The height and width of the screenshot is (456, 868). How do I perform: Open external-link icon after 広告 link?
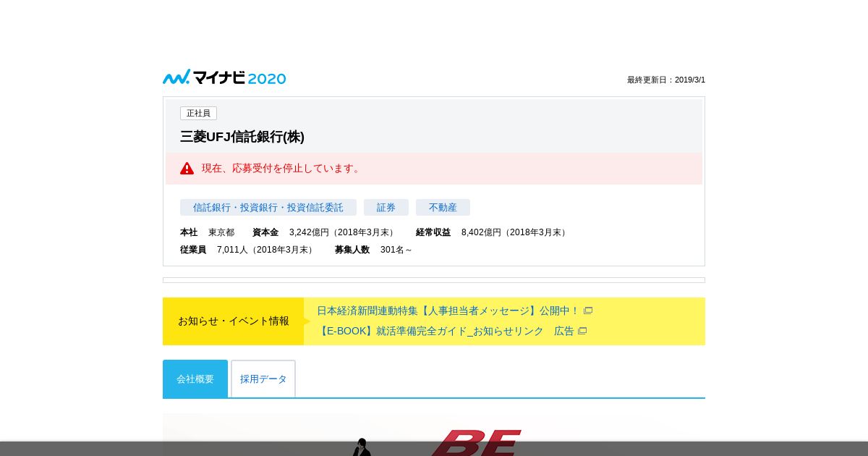point(582,331)
